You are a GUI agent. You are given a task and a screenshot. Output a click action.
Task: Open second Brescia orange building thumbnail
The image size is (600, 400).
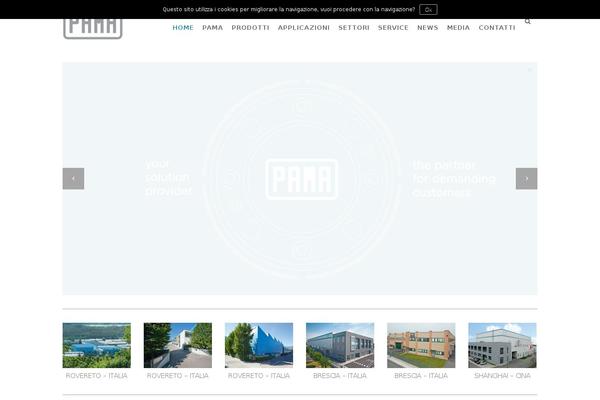click(421, 345)
